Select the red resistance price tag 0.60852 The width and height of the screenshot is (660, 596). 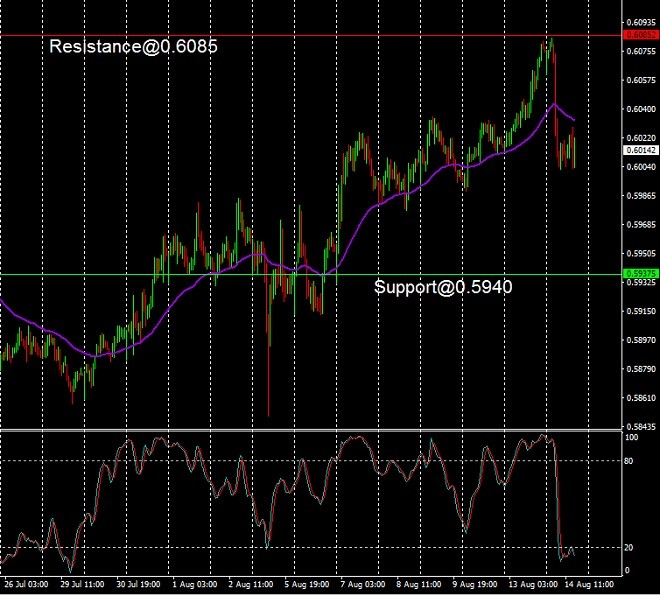(x=641, y=35)
